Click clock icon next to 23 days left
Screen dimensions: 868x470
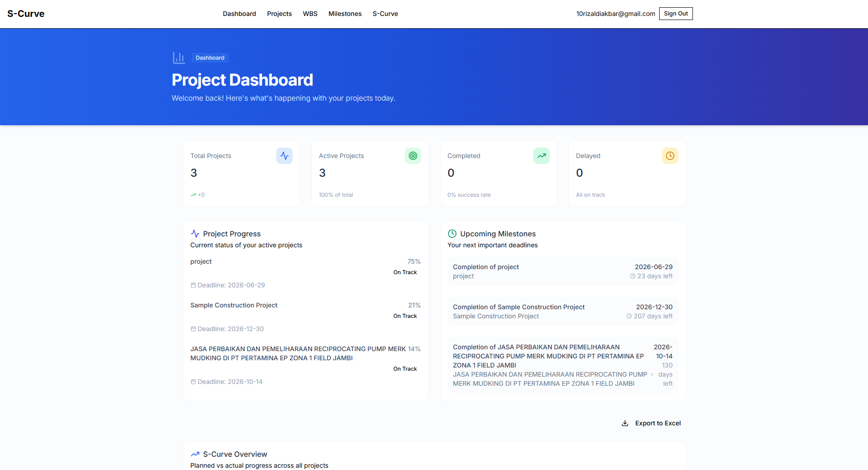633,276
